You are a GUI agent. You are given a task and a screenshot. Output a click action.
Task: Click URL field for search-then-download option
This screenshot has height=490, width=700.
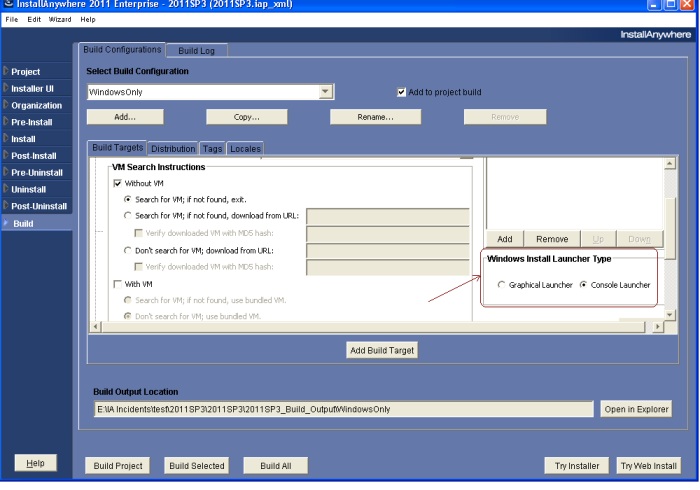coord(388,216)
